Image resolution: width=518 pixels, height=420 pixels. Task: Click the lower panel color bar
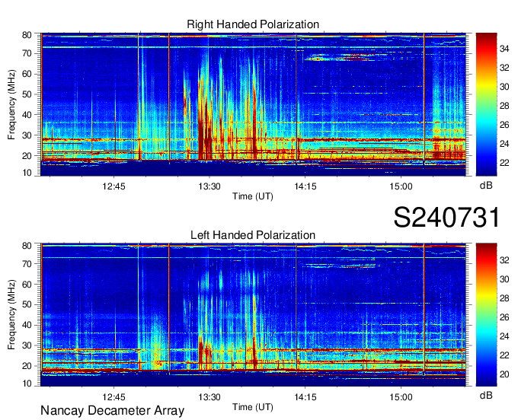[x=486, y=315]
